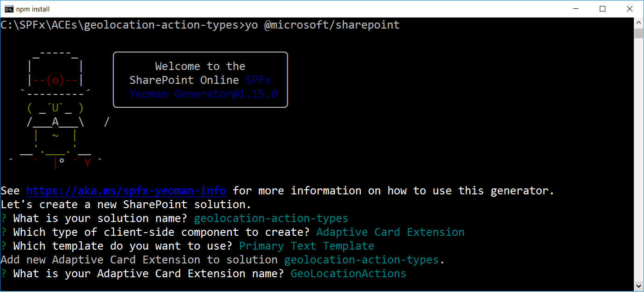Screen dimensions: 644x292
Task: Maximize the npm install terminal window
Action: (x=603, y=9)
